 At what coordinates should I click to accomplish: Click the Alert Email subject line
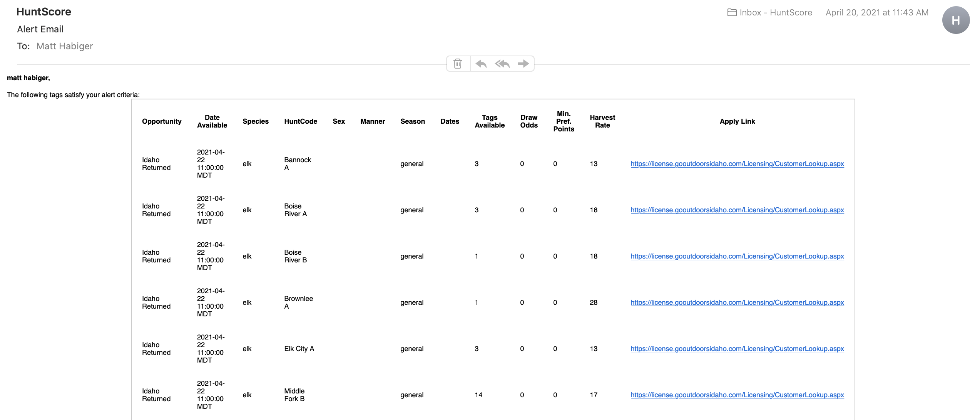tap(40, 29)
